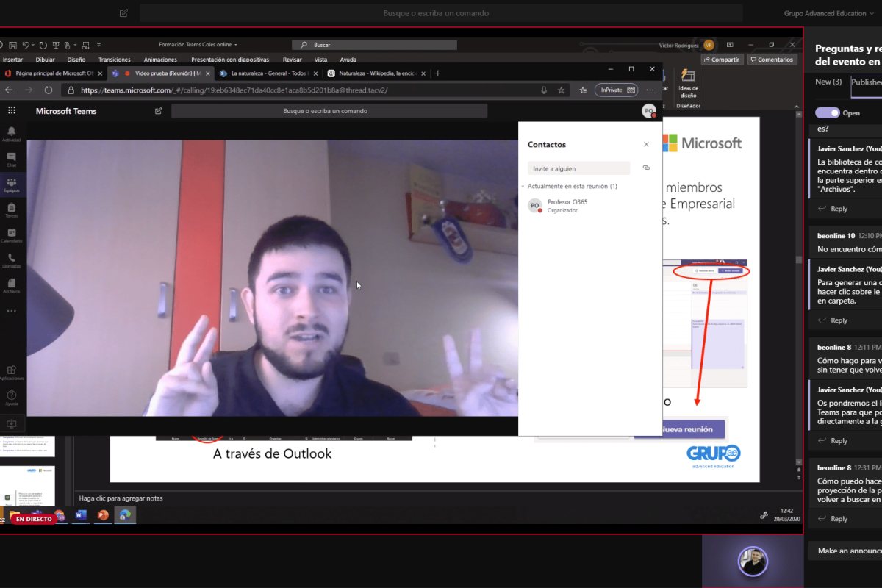Add page to favorites star icon
Image resolution: width=882 pixels, height=588 pixels.
[561, 90]
